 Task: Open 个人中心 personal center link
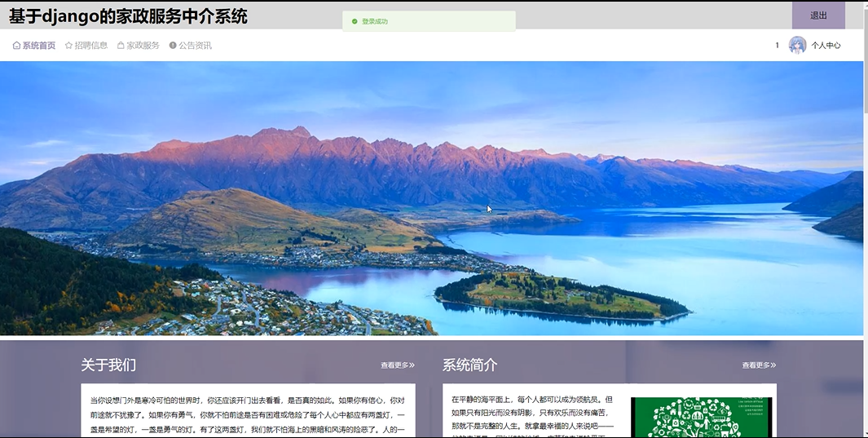826,46
